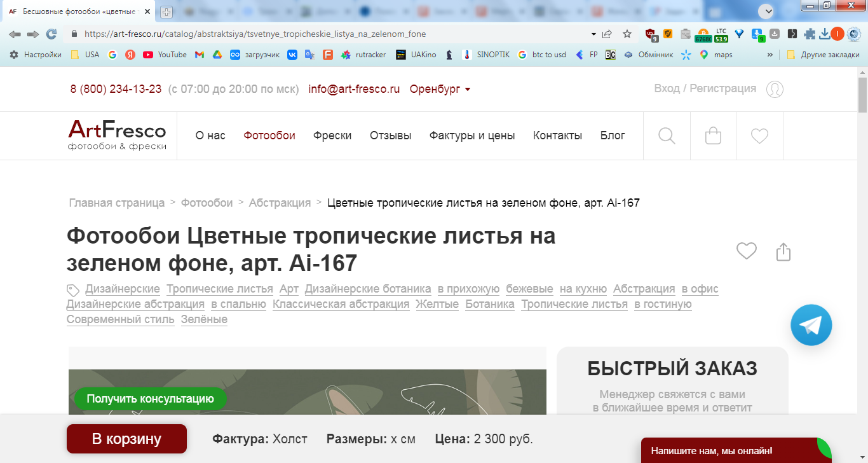The width and height of the screenshot is (868, 463).
Task: Open the Другие закладки bookmarks folder
Action: point(823,55)
